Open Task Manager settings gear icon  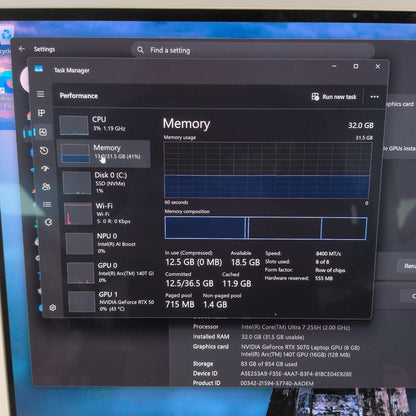tap(52, 307)
